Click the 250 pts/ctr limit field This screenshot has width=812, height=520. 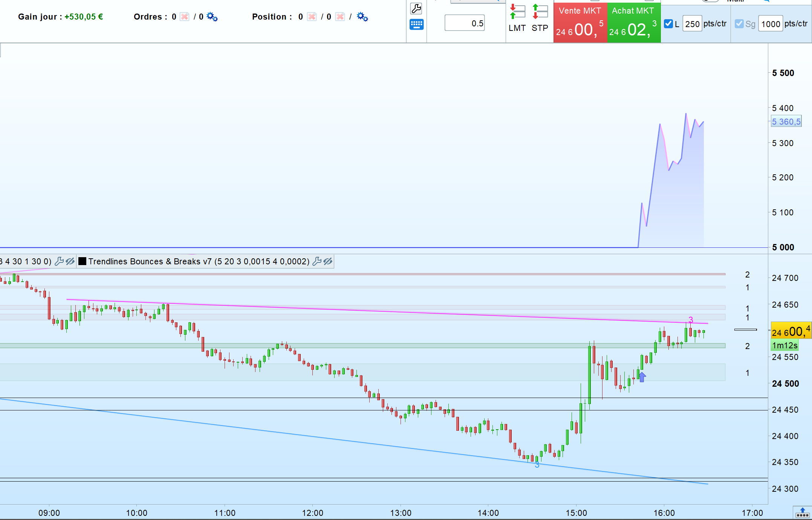692,24
